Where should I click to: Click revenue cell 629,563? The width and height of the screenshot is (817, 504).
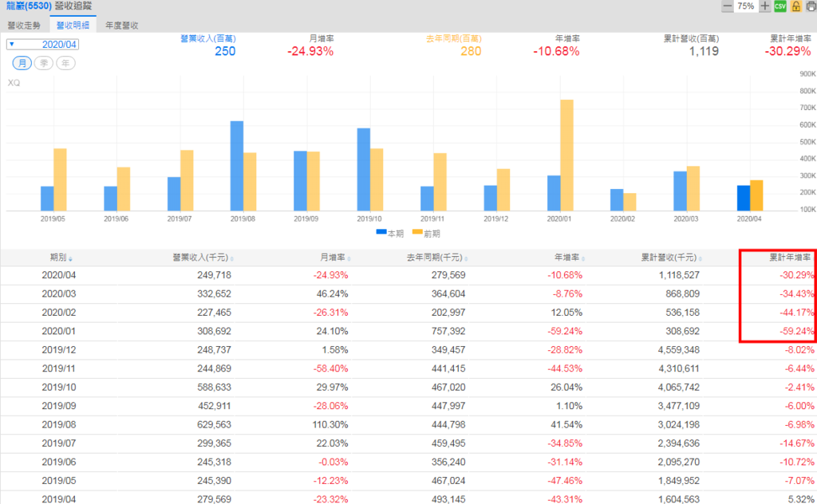214,425
